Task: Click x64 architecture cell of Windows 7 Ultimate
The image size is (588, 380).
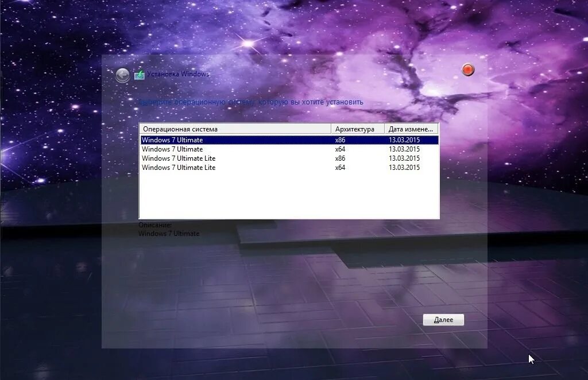Action: 340,149
